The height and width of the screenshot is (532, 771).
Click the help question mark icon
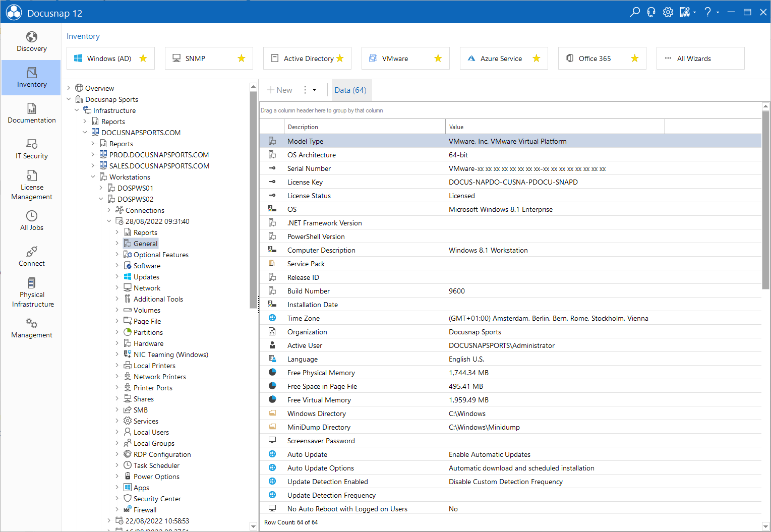707,12
